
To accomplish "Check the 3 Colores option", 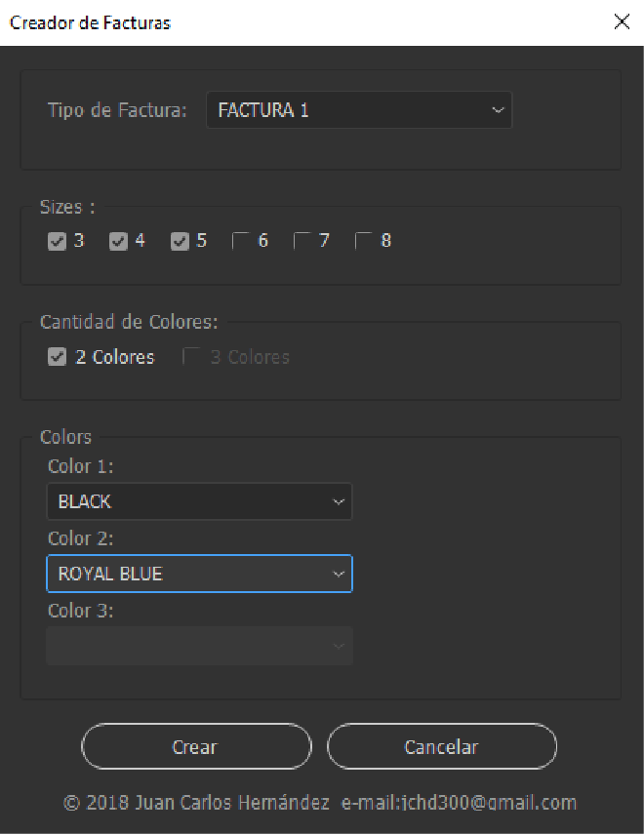I will (191, 358).
